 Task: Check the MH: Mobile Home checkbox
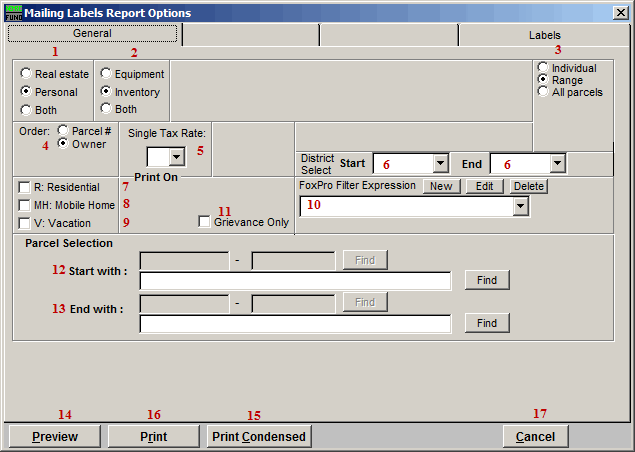tap(25, 205)
